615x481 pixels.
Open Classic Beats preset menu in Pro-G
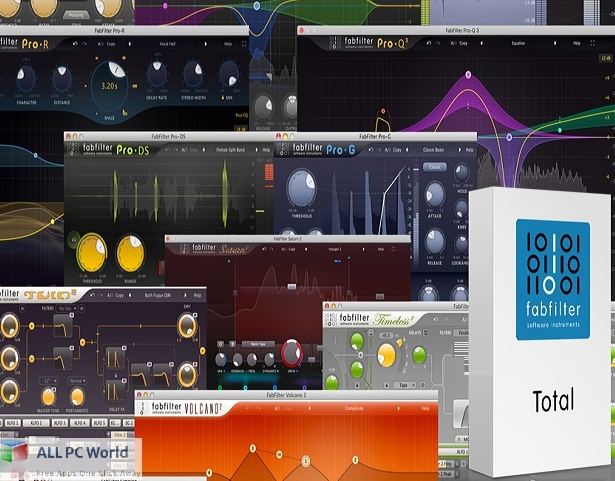(x=433, y=150)
